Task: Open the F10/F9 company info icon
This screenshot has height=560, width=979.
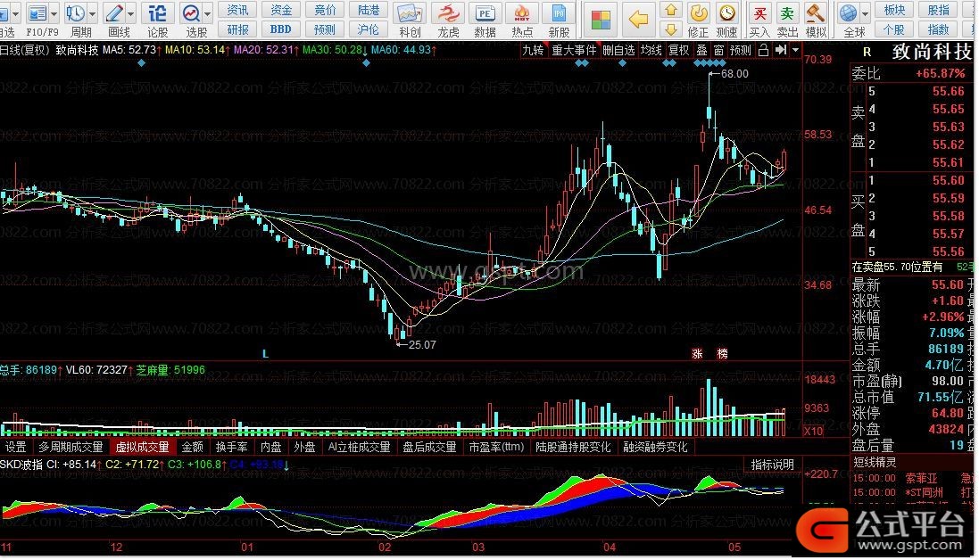Action: [38, 12]
